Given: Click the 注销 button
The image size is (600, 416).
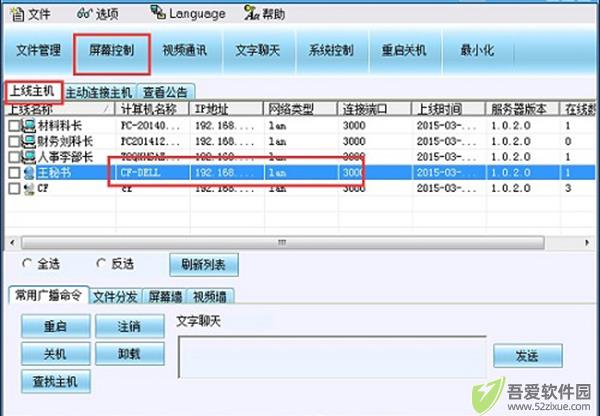Looking at the screenshot, I should (x=130, y=326).
